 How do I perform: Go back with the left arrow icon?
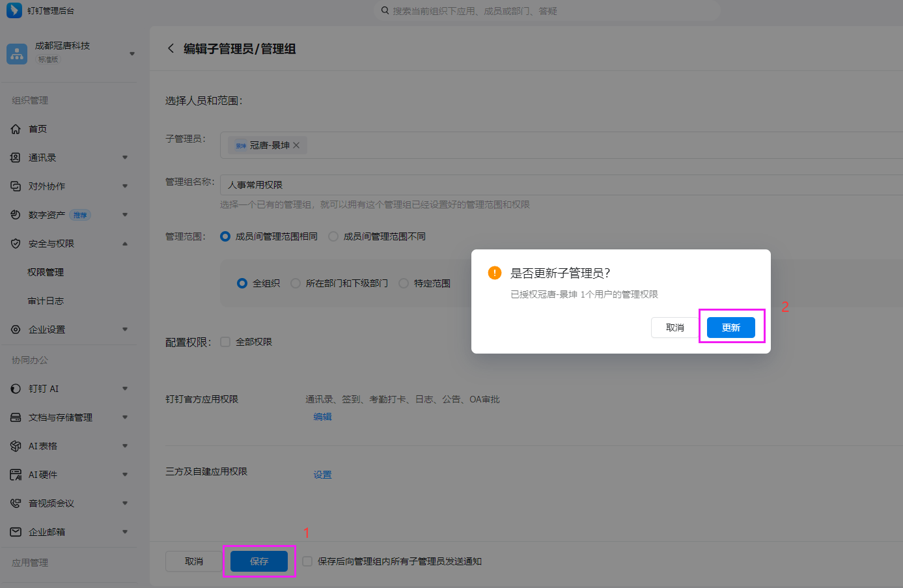tap(171, 48)
